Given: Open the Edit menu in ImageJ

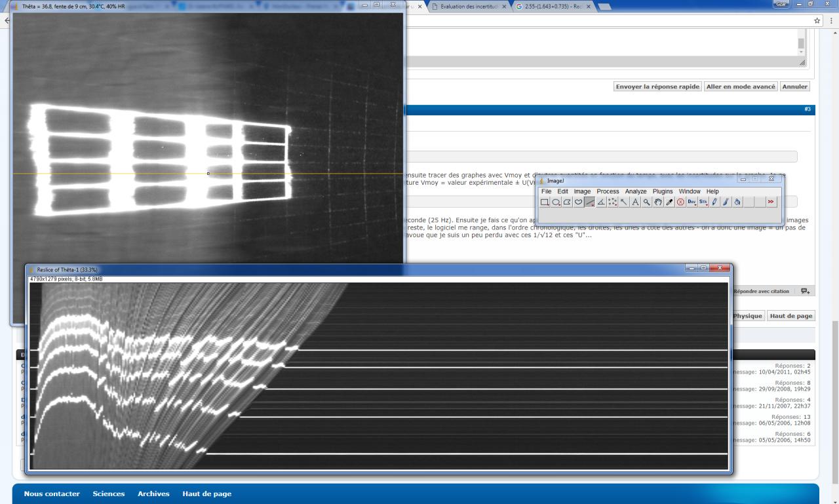Looking at the screenshot, I should pyautogui.click(x=563, y=191).
